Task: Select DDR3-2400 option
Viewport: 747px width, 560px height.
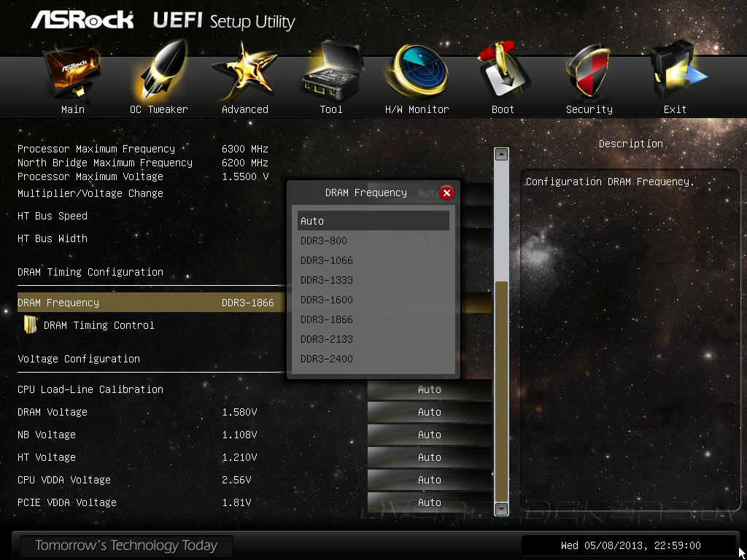Action: [373, 359]
